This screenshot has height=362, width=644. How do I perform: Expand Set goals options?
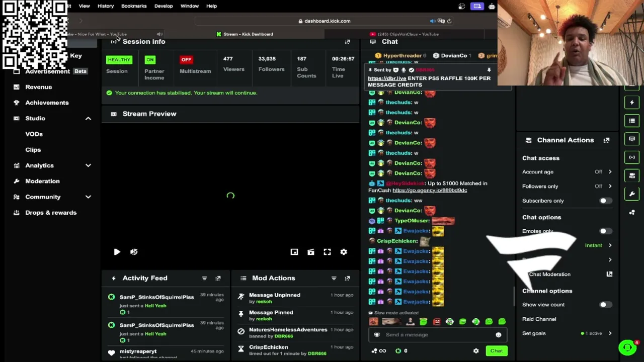(x=567, y=333)
